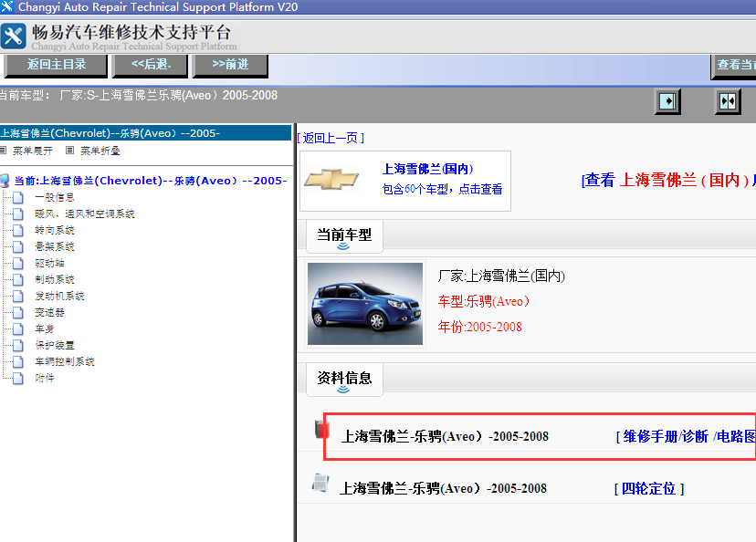The image size is (756, 542).
Task: Click the document icon beside 转向系统
Action: click(x=18, y=230)
